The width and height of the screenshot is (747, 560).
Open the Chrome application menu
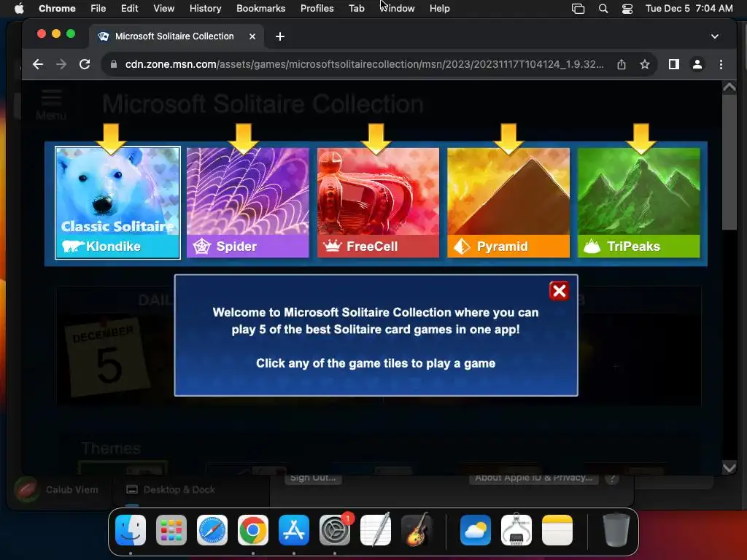pos(57,9)
